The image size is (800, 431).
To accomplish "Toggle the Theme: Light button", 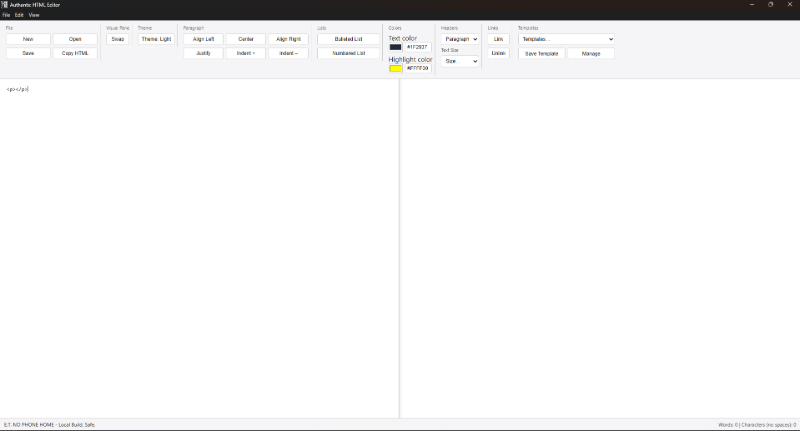I will pos(156,39).
